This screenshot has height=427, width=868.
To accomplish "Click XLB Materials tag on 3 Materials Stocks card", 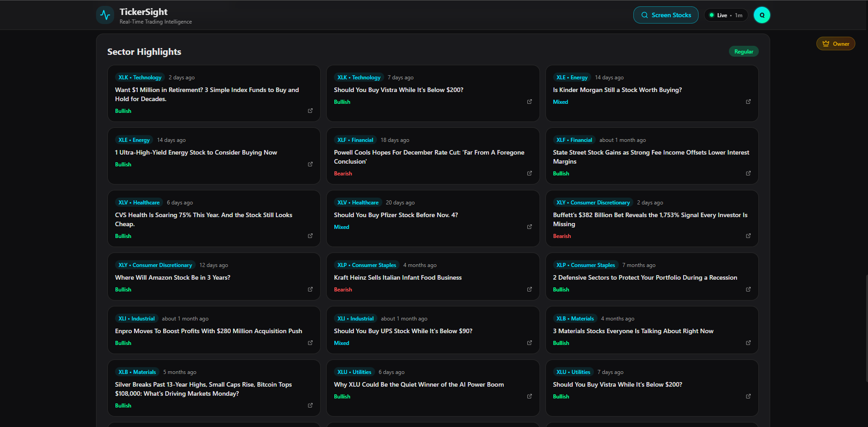I will pos(575,319).
